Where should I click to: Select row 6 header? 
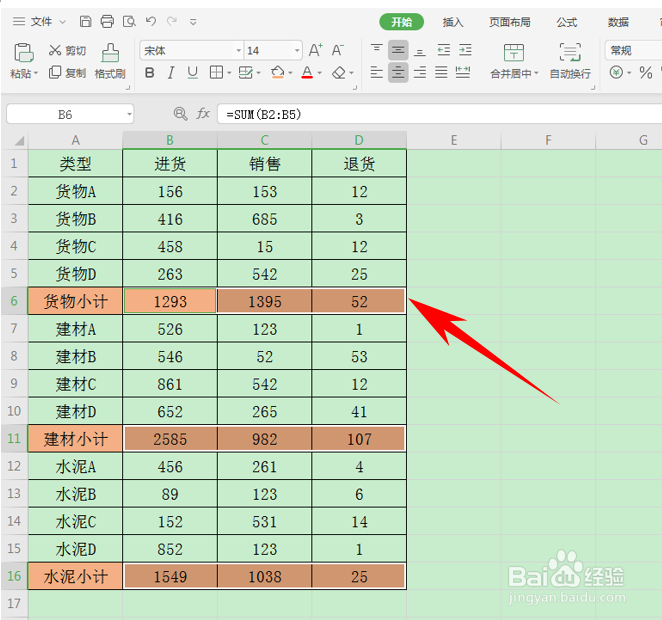click(x=14, y=301)
